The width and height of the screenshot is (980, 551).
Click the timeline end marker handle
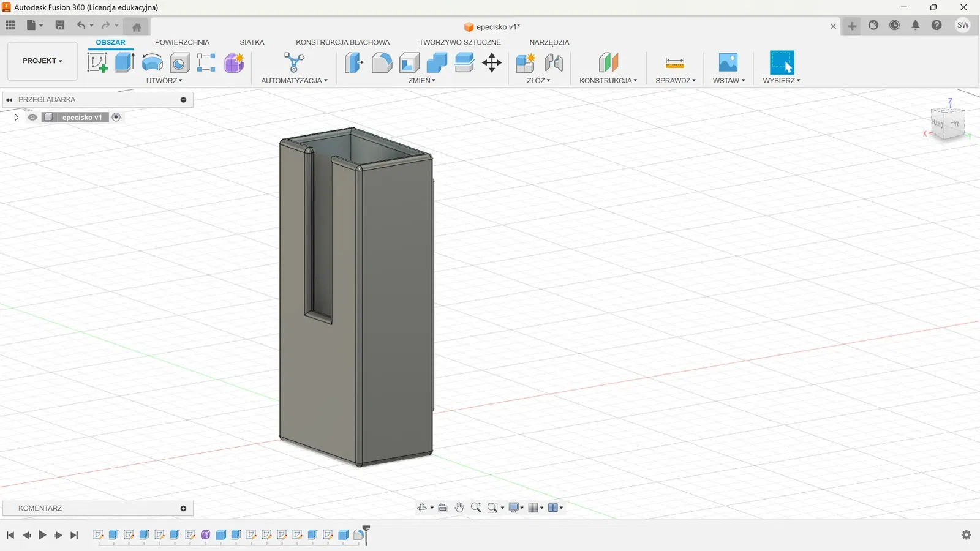(x=366, y=529)
